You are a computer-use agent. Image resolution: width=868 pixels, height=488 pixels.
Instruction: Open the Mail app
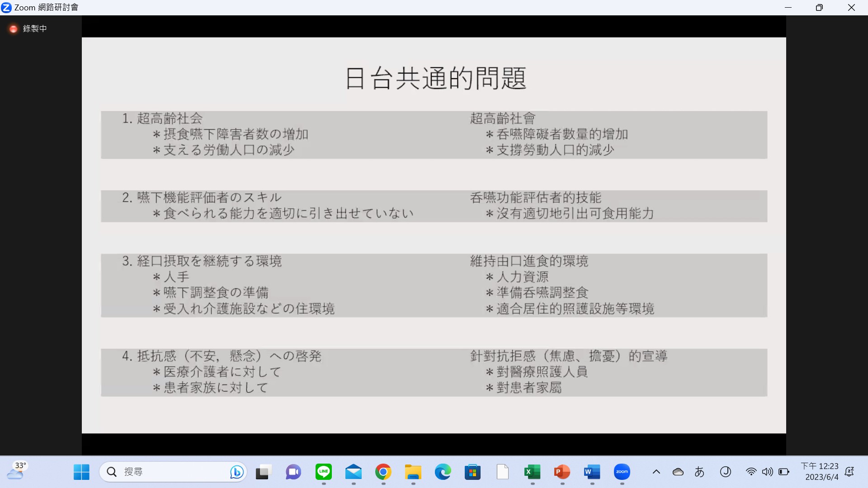click(353, 472)
